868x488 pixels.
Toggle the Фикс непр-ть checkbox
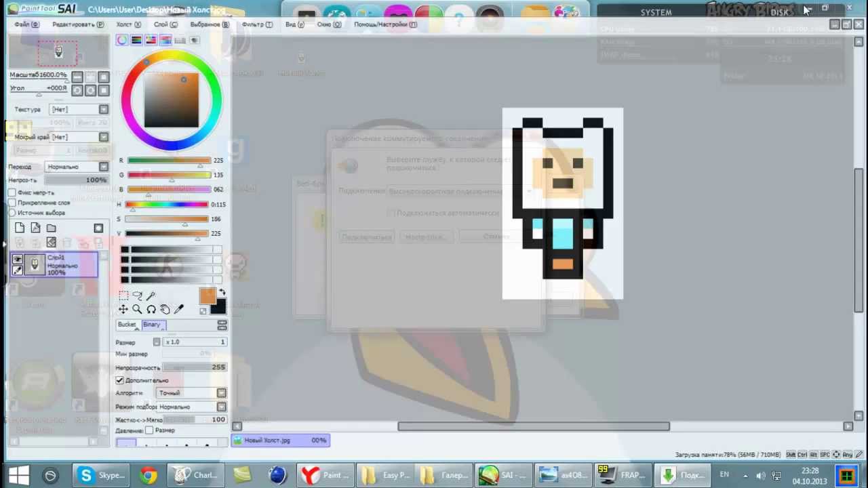[x=12, y=192]
